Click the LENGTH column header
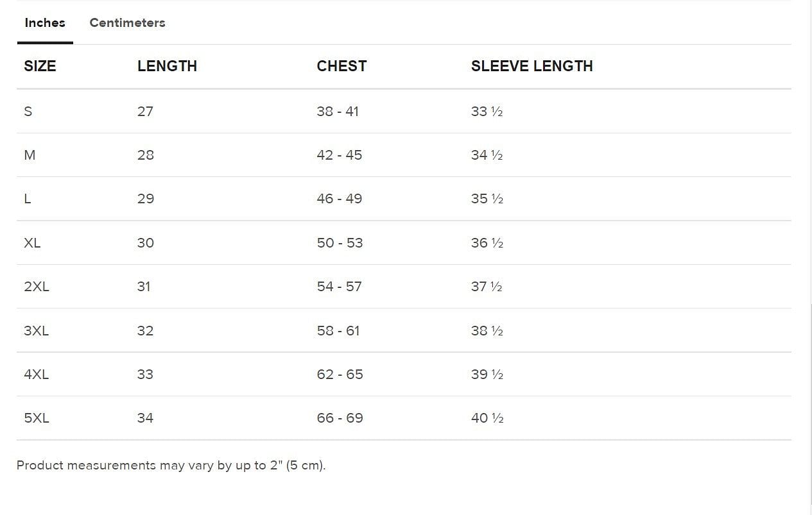Screen dimensions: 812x515 coord(167,66)
